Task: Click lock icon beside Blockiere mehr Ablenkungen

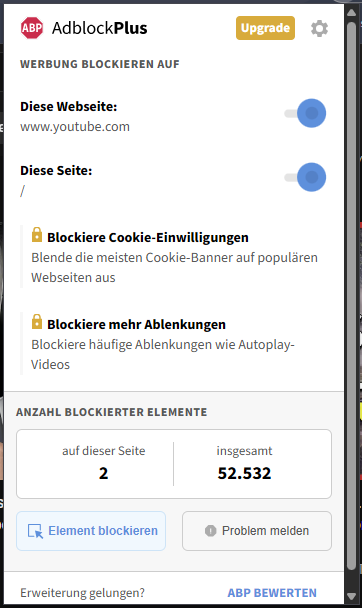Action: pos(37,321)
